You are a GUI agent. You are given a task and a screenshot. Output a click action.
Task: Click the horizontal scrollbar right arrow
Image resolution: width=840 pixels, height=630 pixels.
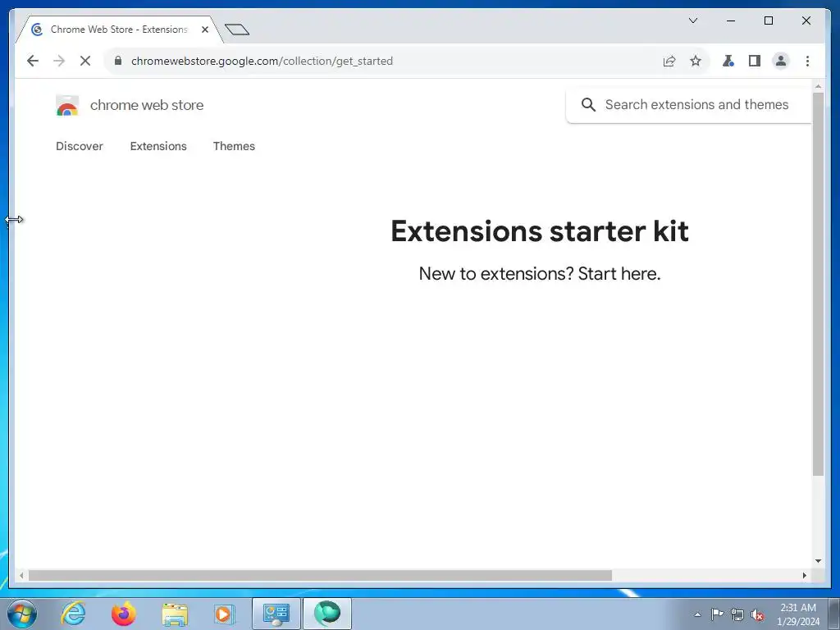pyautogui.click(x=805, y=575)
